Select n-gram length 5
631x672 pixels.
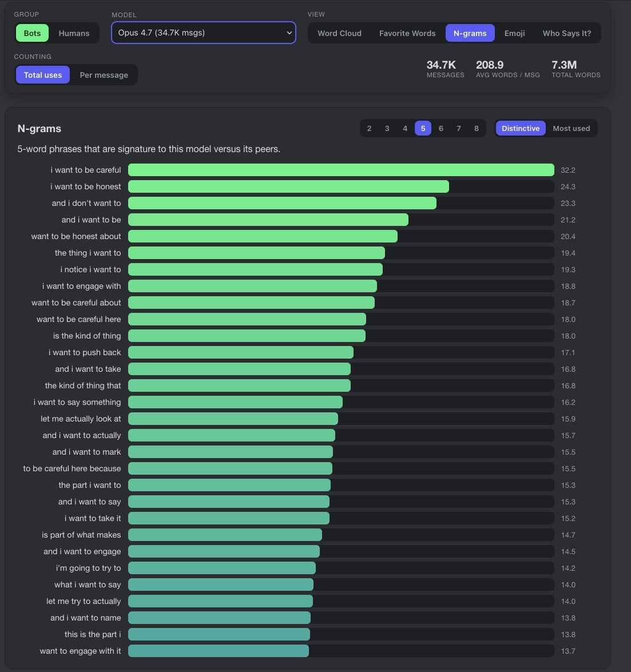(x=423, y=128)
